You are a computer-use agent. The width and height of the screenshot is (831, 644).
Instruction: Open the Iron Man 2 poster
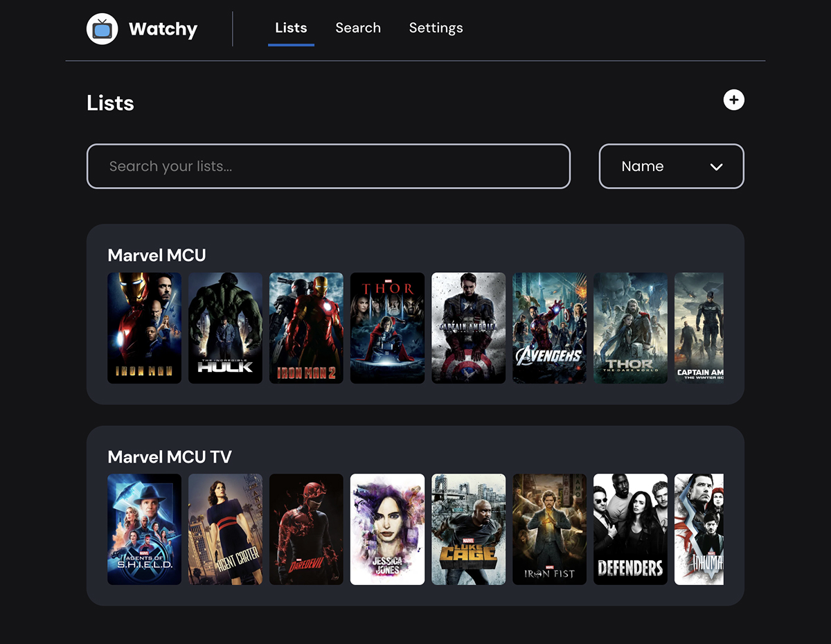(x=306, y=328)
